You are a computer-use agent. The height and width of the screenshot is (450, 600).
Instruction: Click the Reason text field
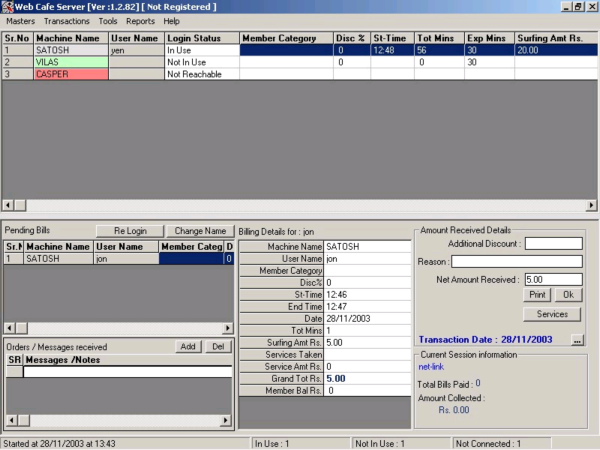click(x=516, y=262)
